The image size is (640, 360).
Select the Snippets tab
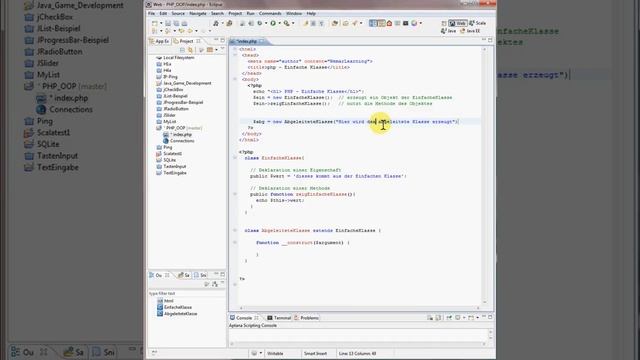click(x=200, y=275)
